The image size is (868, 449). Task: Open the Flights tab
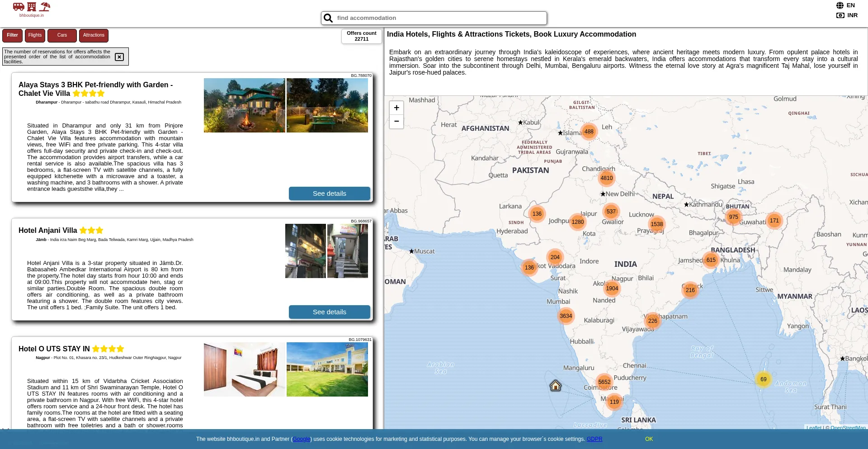[35, 35]
